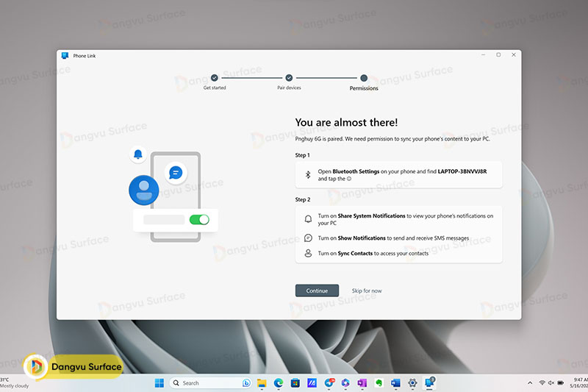Expand the hidden system tray icons chevron

[530, 383]
